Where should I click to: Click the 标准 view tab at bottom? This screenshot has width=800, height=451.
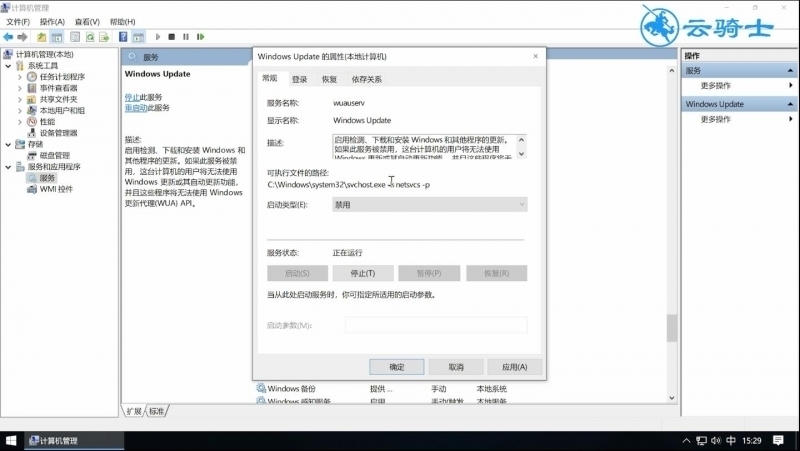(x=156, y=411)
